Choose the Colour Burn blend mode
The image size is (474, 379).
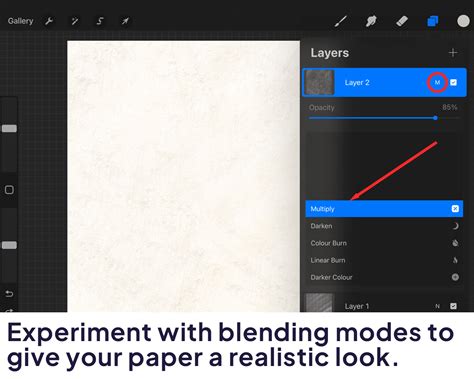tap(384, 243)
